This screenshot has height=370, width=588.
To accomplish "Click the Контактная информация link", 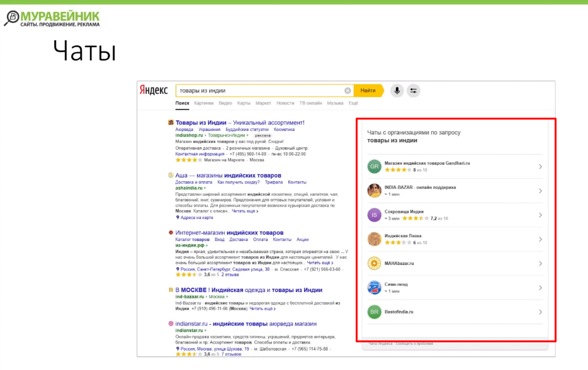I will coord(200,154).
